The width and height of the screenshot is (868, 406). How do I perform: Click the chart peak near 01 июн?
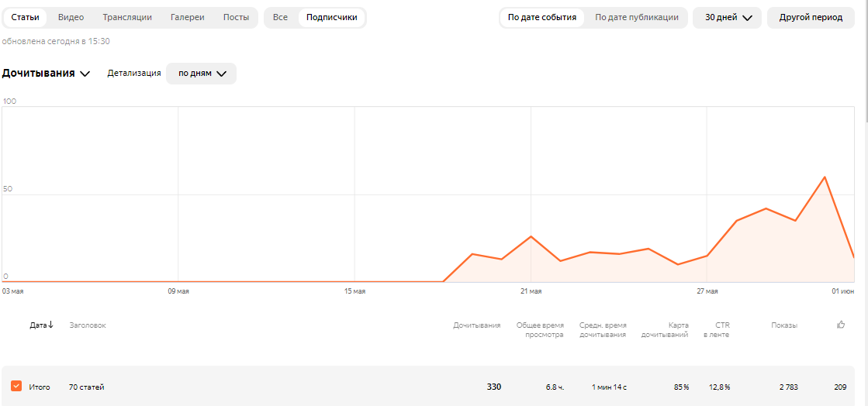(x=825, y=177)
